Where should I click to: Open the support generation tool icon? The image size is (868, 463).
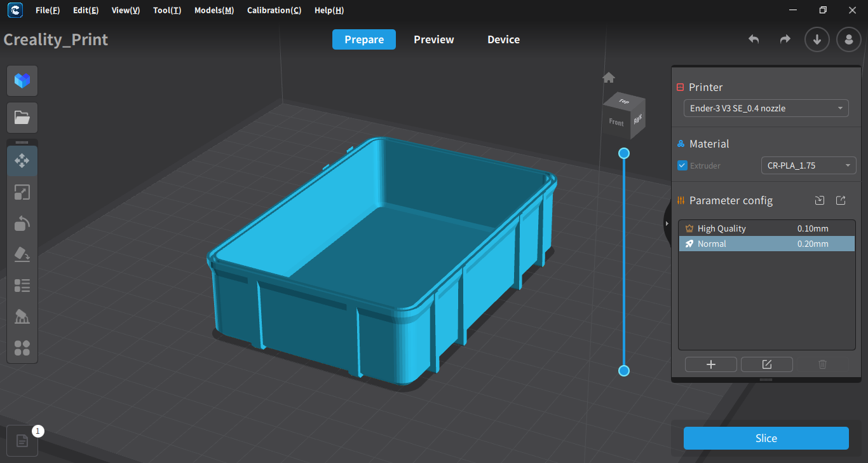22,317
